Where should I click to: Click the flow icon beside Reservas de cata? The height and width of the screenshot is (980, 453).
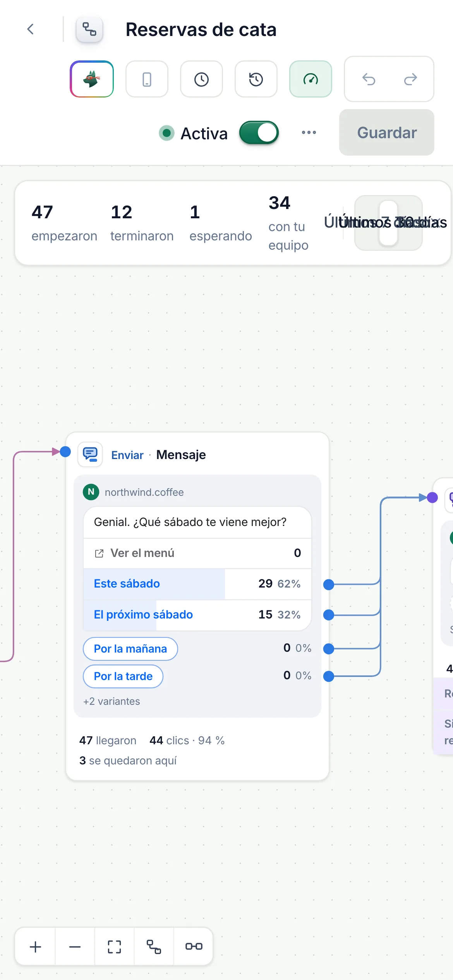[89, 29]
